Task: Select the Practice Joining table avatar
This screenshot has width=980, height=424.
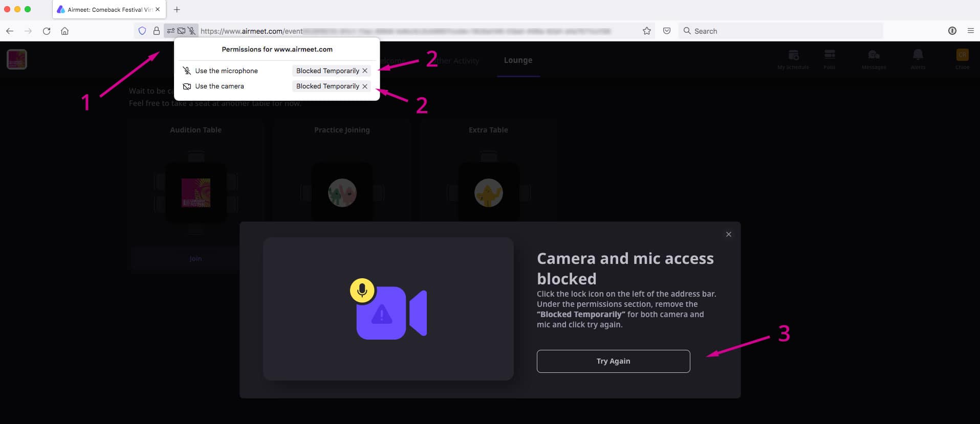Action: [342, 193]
